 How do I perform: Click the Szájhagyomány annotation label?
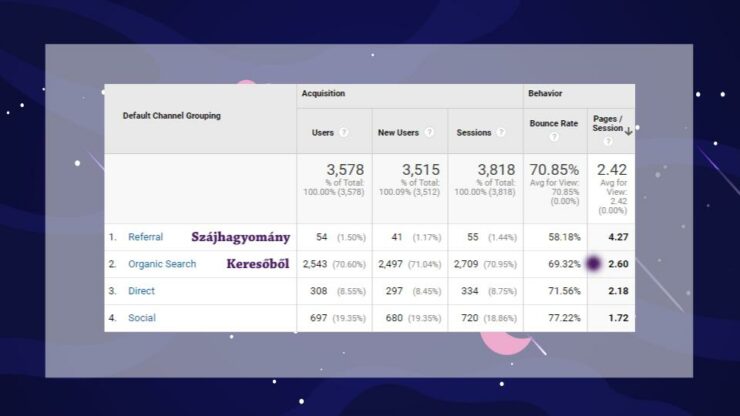[x=241, y=238]
